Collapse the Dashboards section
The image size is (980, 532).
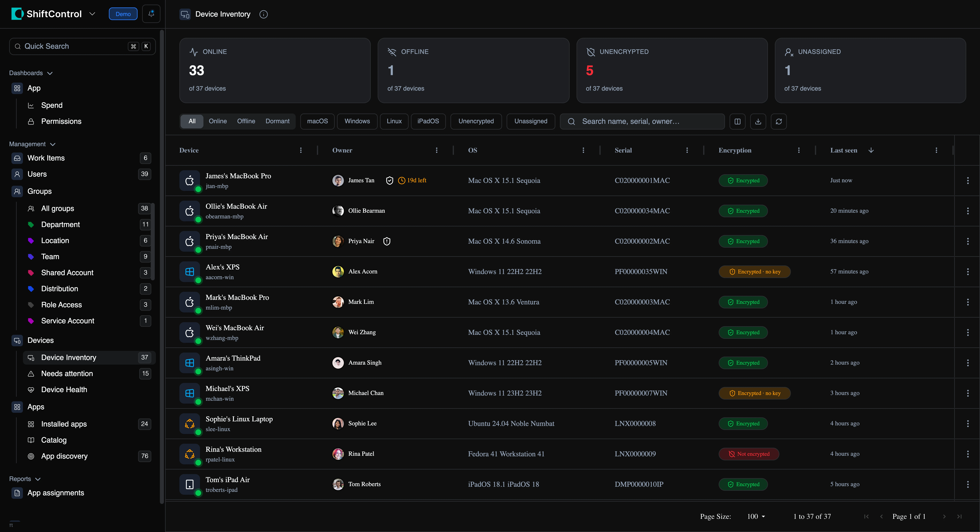(31, 73)
